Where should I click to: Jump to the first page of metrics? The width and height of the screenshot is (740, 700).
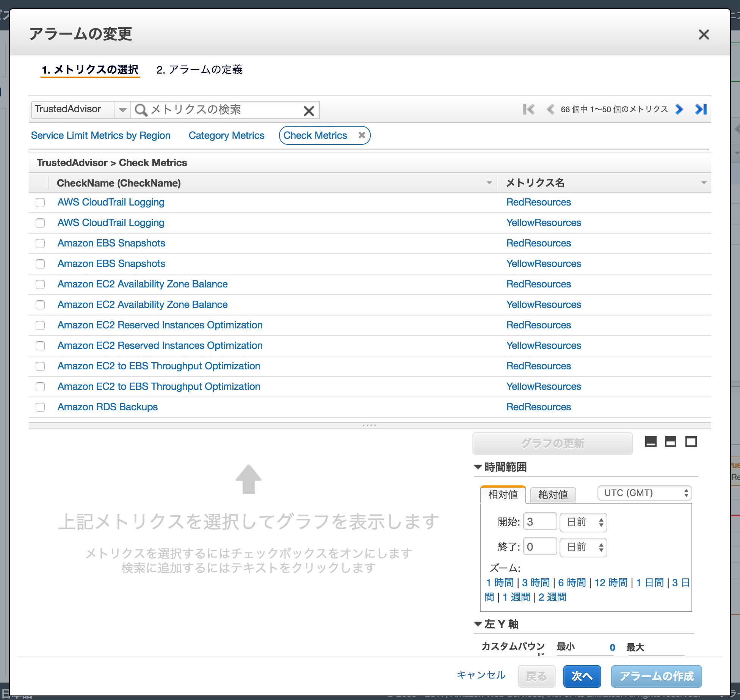coord(528,110)
